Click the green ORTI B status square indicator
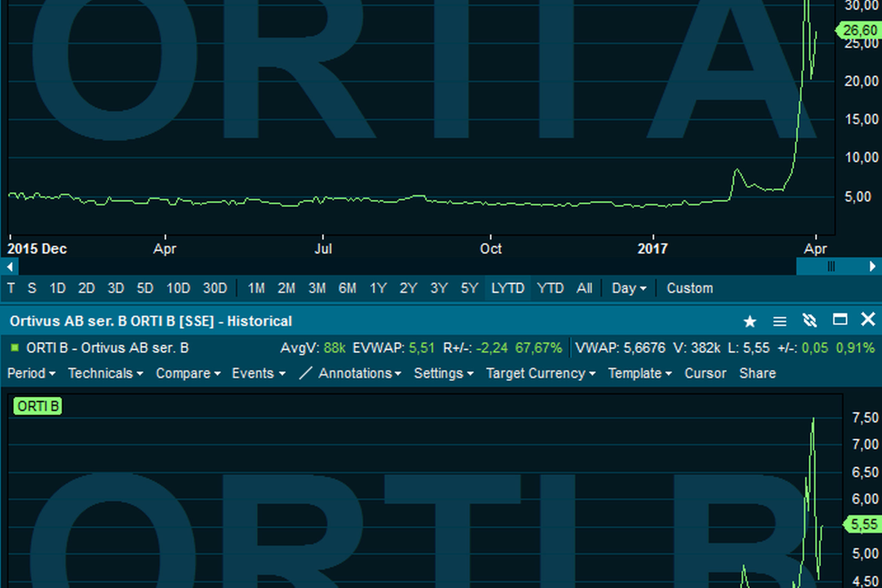This screenshot has height=588, width=882. [14, 348]
